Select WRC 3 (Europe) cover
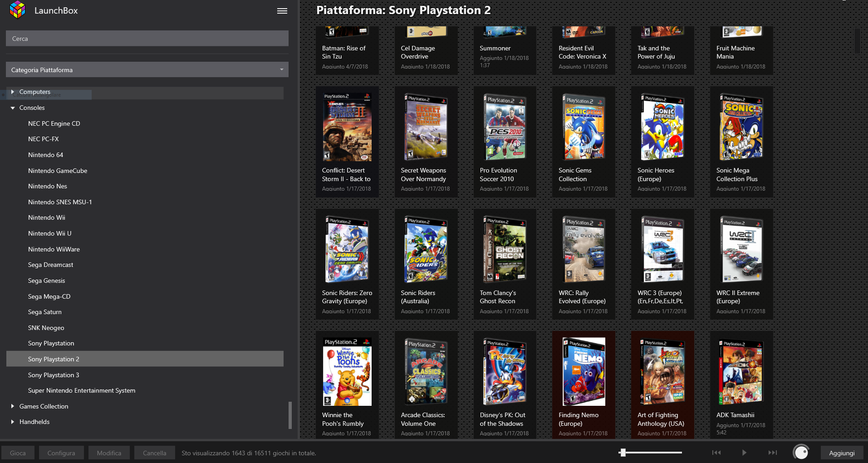 tap(663, 250)
